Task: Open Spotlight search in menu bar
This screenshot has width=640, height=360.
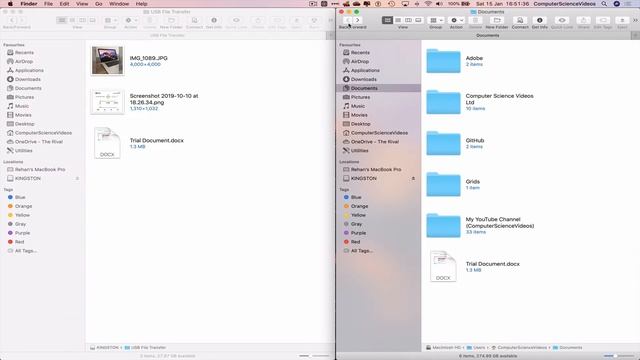Action: pyautogui.click(x=604, y=4)
